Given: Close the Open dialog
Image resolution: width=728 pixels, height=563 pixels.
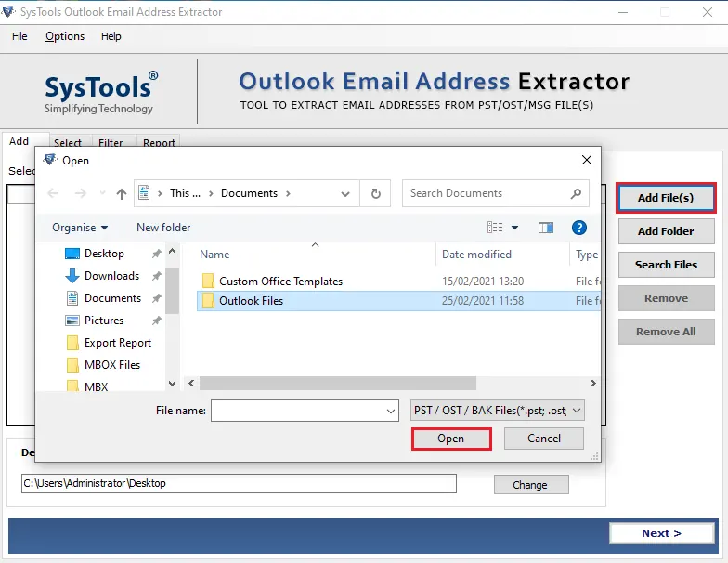Looking at the screenshot, I should (587, 160).
